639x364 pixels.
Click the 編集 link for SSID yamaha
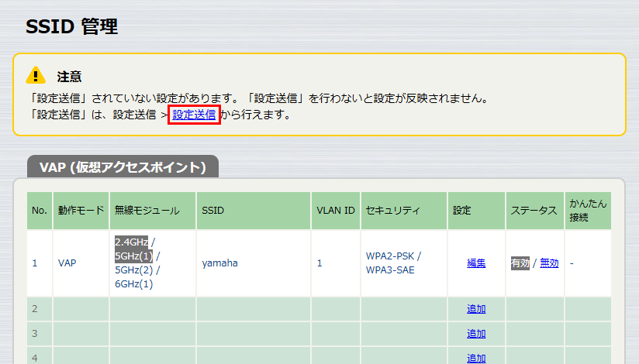tap(476, 263)
